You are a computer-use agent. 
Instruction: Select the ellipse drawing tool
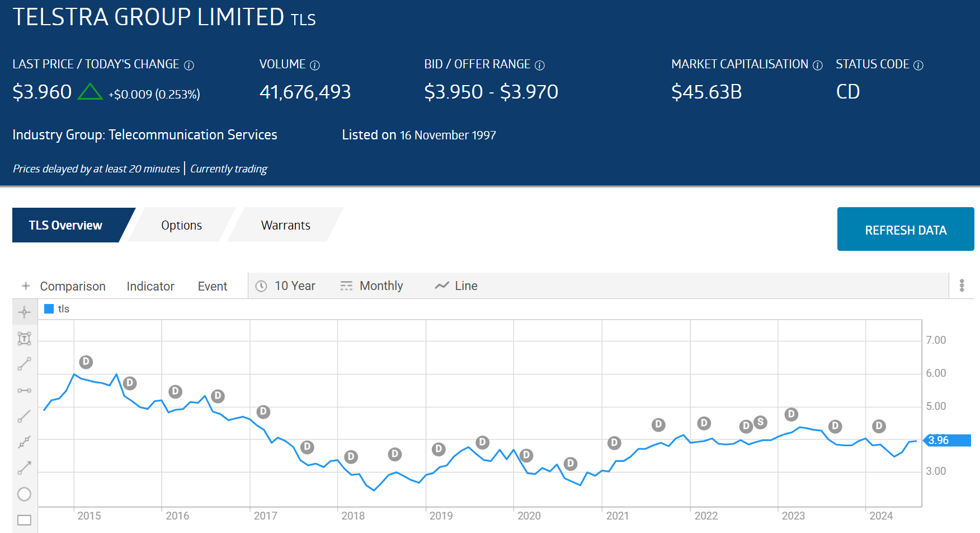[25, 494]
